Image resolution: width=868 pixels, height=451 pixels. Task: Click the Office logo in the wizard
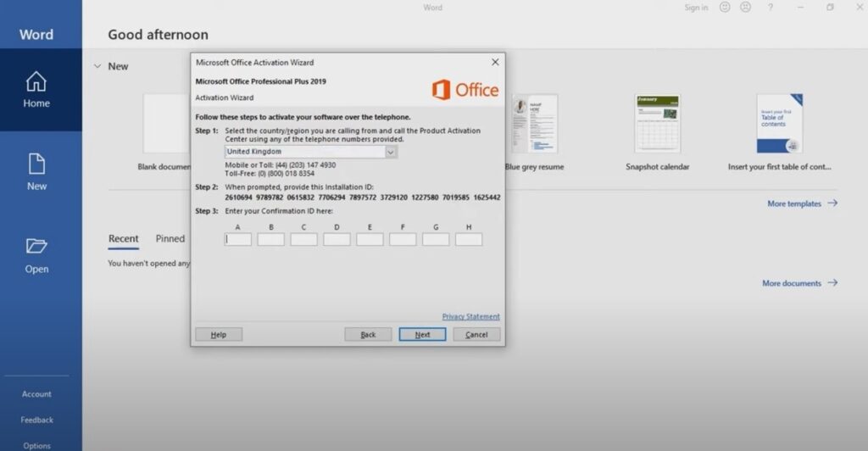pos(465,90)
